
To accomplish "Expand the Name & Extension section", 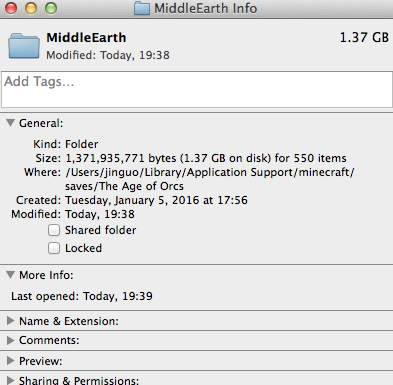I will click(x=11, y=321).
